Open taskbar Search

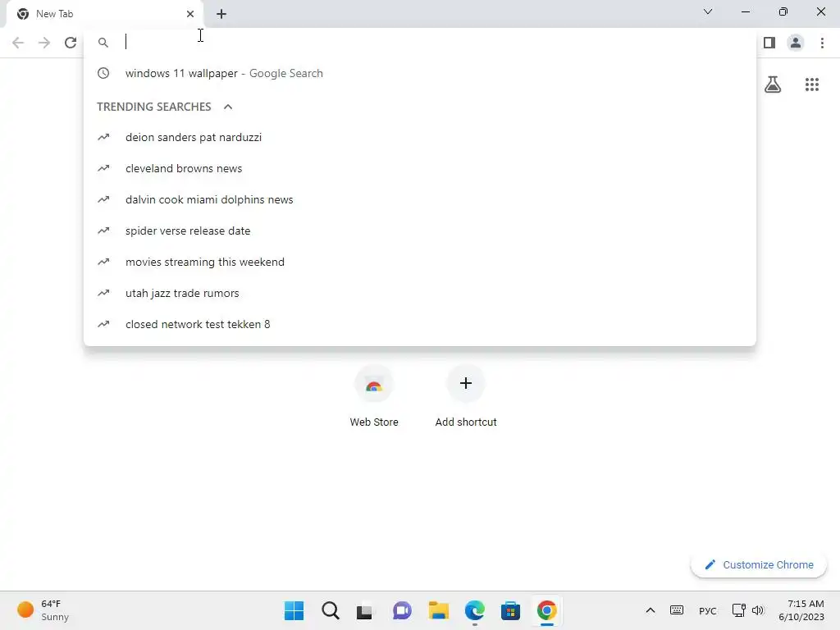pyautogui.click(x=330, y=610)
